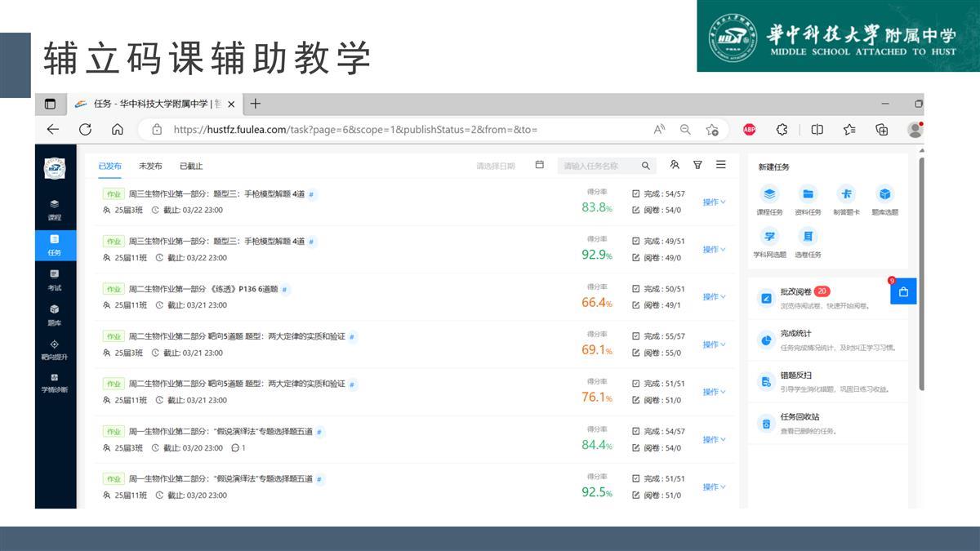980x551 pixels.
Task: Click browser back arrow
Action: [x=53, y=129]
